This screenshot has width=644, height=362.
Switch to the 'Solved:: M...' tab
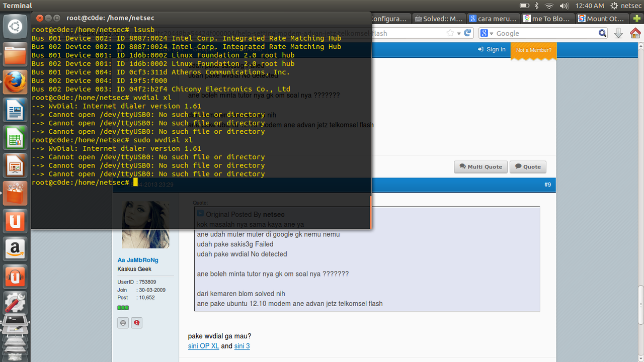point(438,19)
